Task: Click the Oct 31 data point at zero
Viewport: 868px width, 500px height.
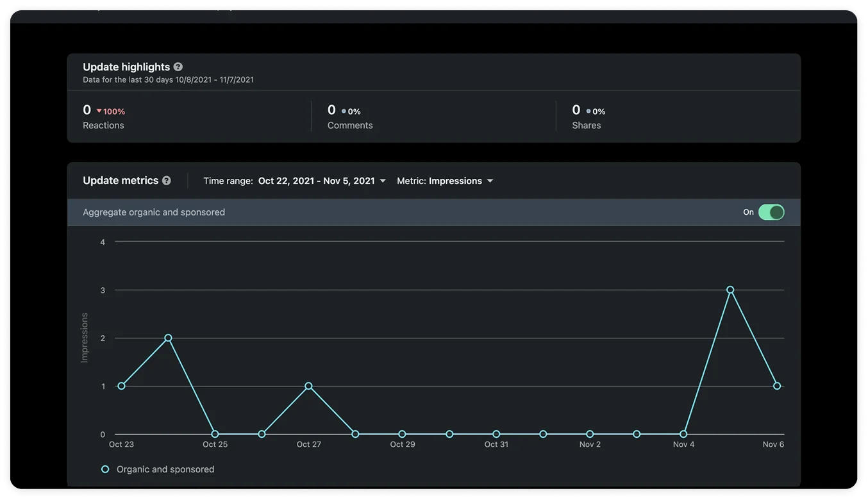Action: (x=496, y=434)
